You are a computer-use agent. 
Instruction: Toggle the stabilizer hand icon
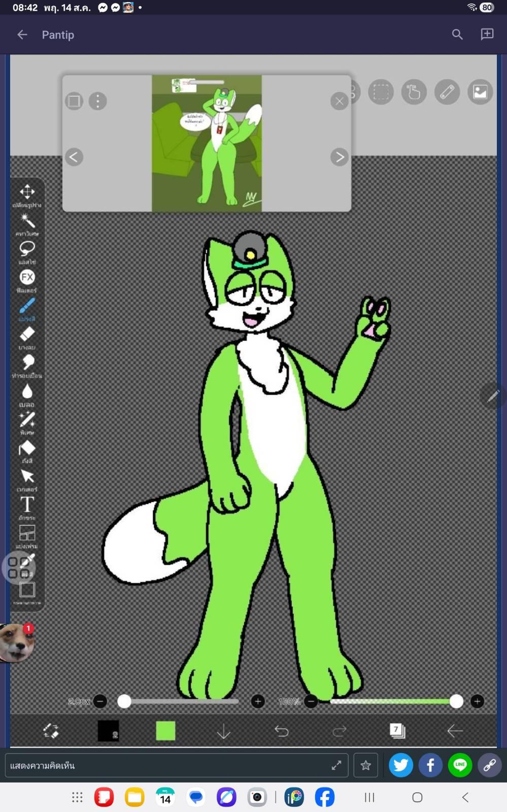pyautogui.click(x=414, y=92)
